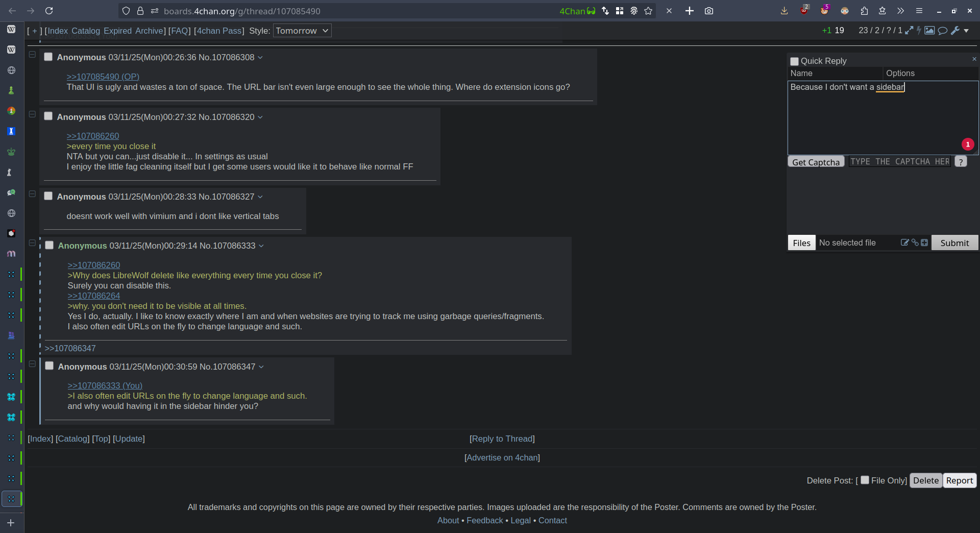Go back to the previous page

[x=12, y=11]
